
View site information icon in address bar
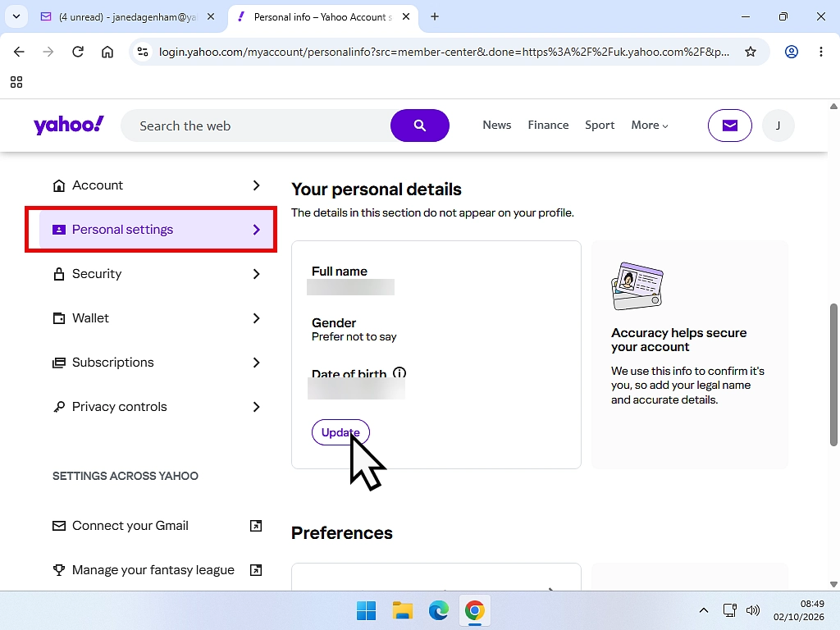pos(143,52)
